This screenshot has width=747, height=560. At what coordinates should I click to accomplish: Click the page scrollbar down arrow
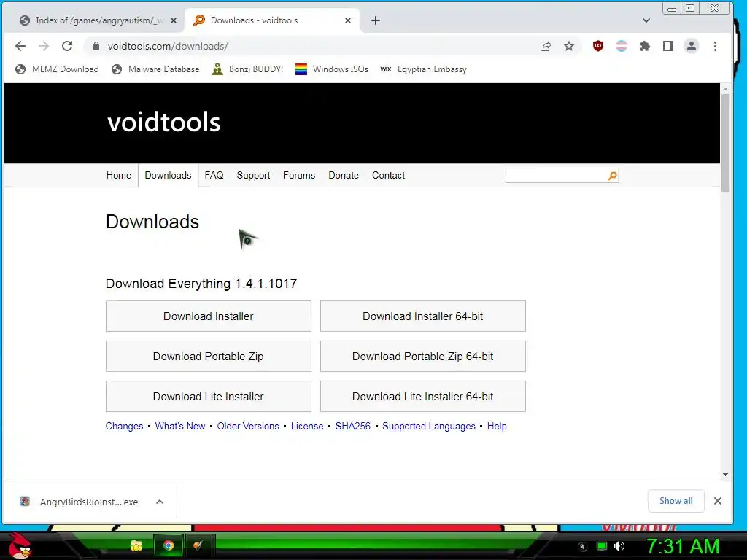726,474
